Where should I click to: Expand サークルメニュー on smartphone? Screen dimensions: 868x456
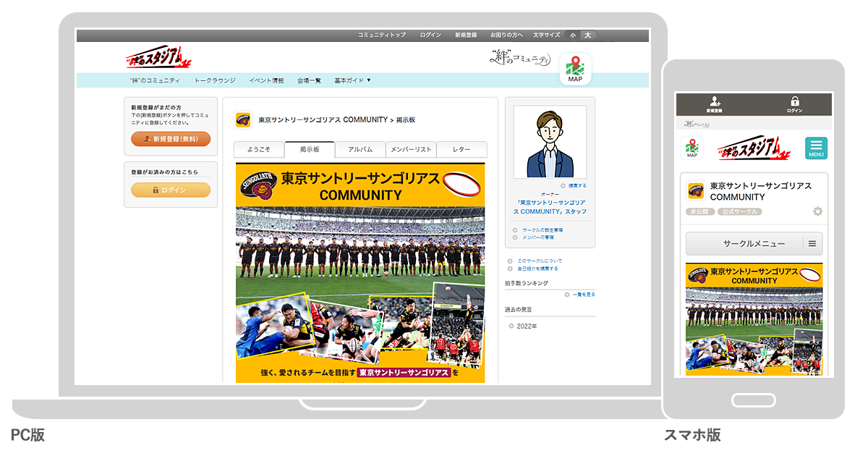click(754, 244)
